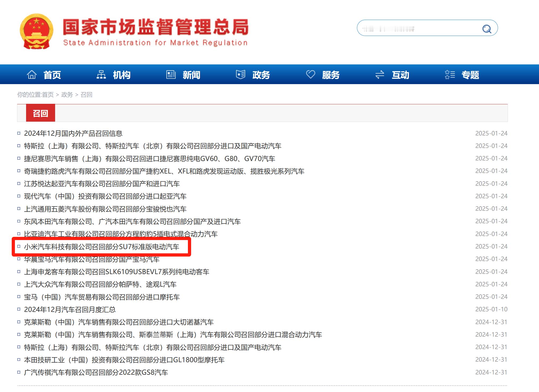Open the 首页 navigation menu
This screenshot has width=539, height=392.
pos(52,75)
